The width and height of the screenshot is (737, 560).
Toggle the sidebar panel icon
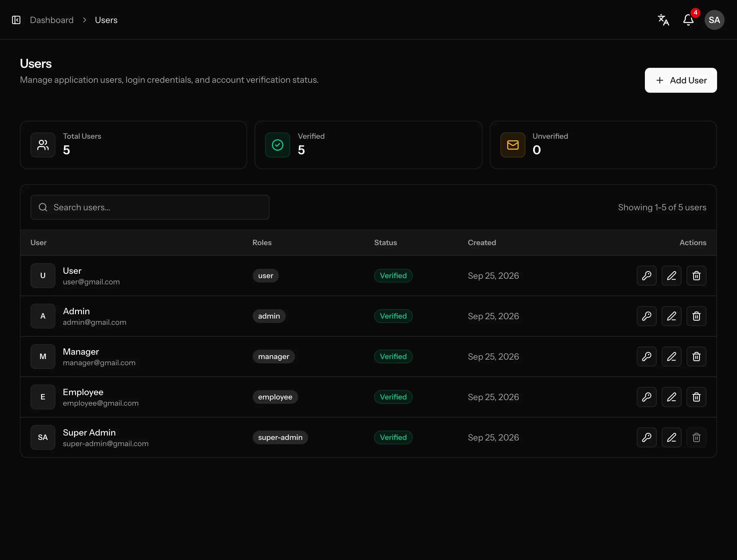click(16, 20)
